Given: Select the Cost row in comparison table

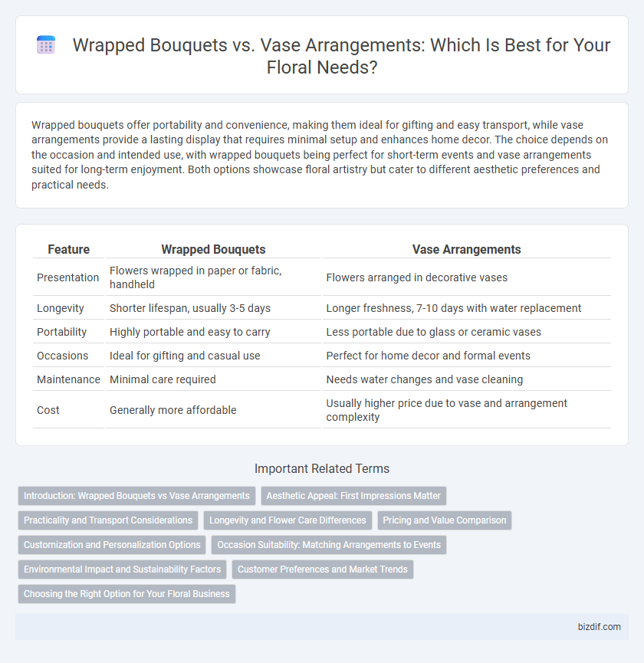Looking at the screenshot, I should [x=322, y=410].
